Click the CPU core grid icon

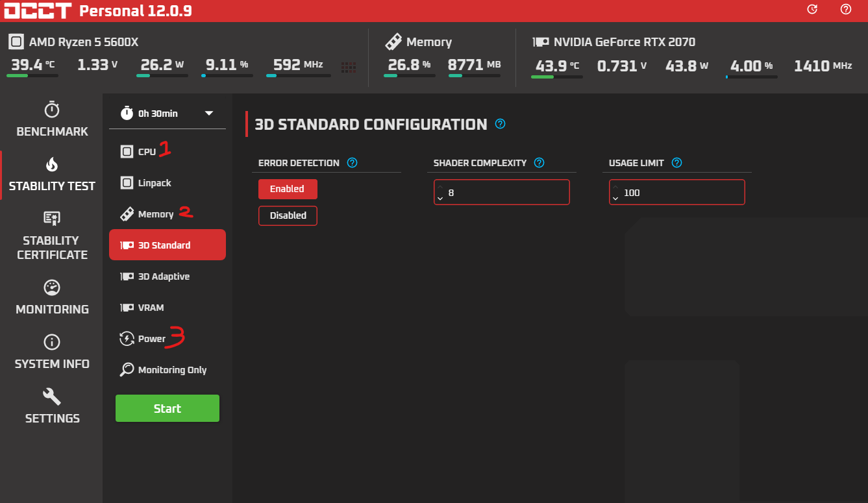(349, 66)
